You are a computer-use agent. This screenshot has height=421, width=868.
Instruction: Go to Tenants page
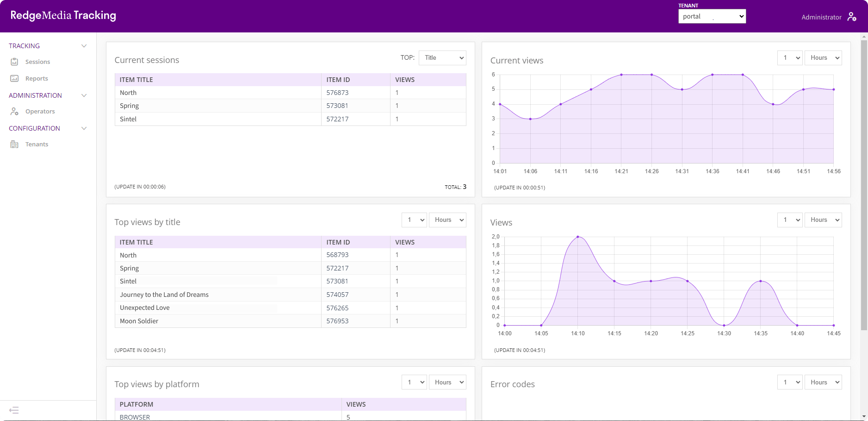coord(37,144)
